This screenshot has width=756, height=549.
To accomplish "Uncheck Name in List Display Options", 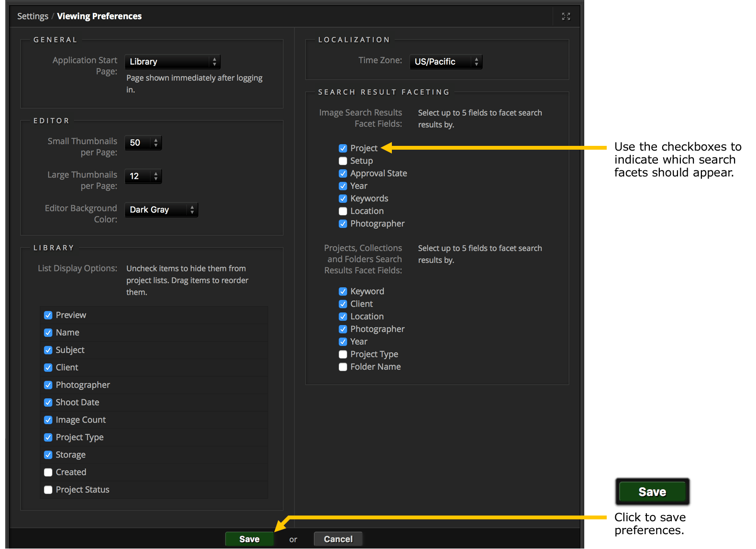I will click(x=48, y=332).
